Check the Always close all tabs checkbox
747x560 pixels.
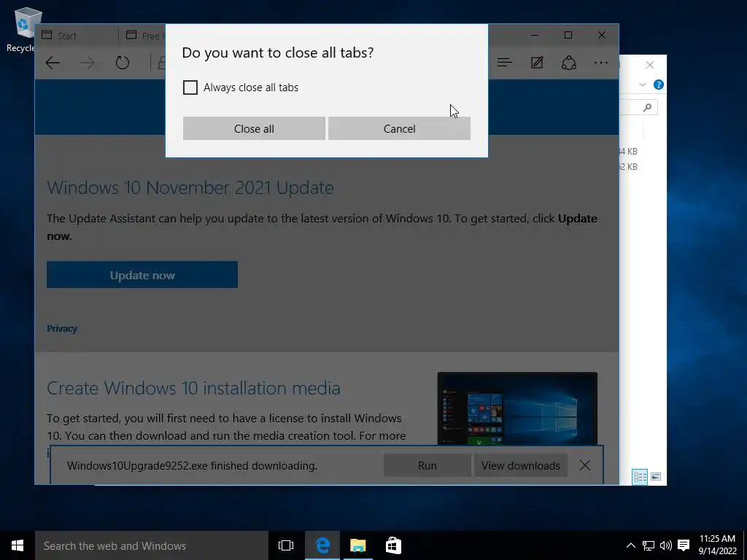(x=190, y=87)
